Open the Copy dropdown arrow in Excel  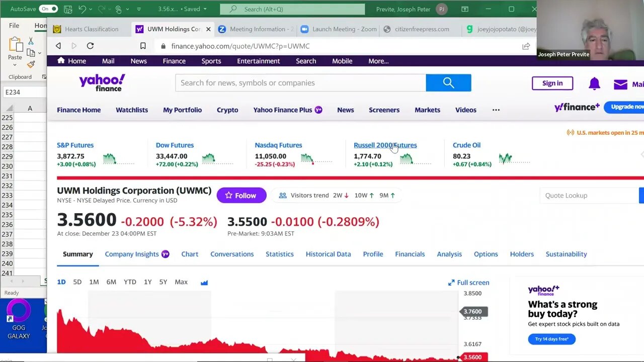(39, 53)
